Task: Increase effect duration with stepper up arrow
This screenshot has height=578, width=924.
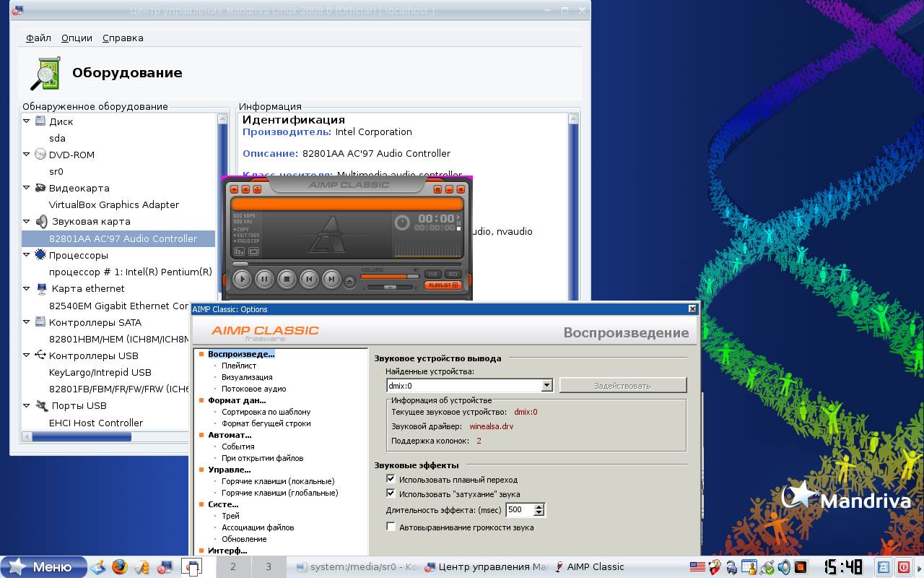Action: click(x=539, y=506)
